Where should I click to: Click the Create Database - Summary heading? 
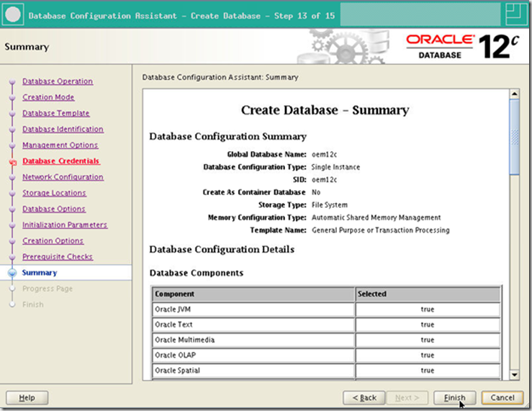(325, 110)
